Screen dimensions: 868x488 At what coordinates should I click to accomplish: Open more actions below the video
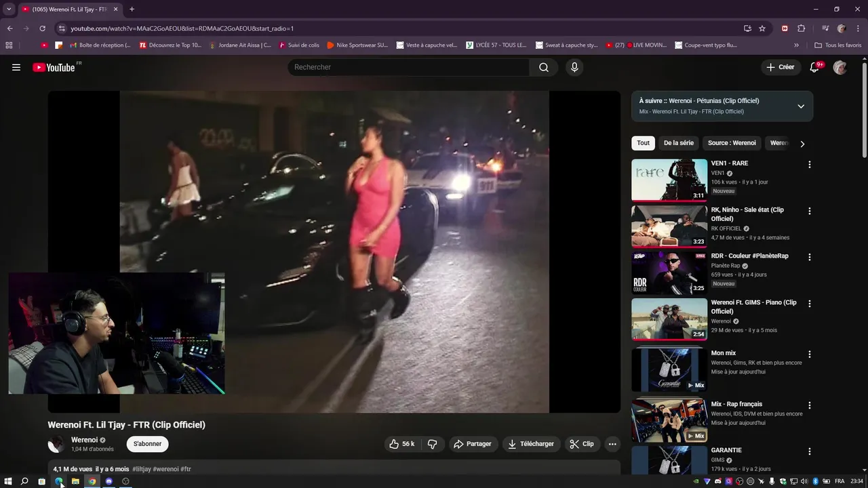pos(612,444)
